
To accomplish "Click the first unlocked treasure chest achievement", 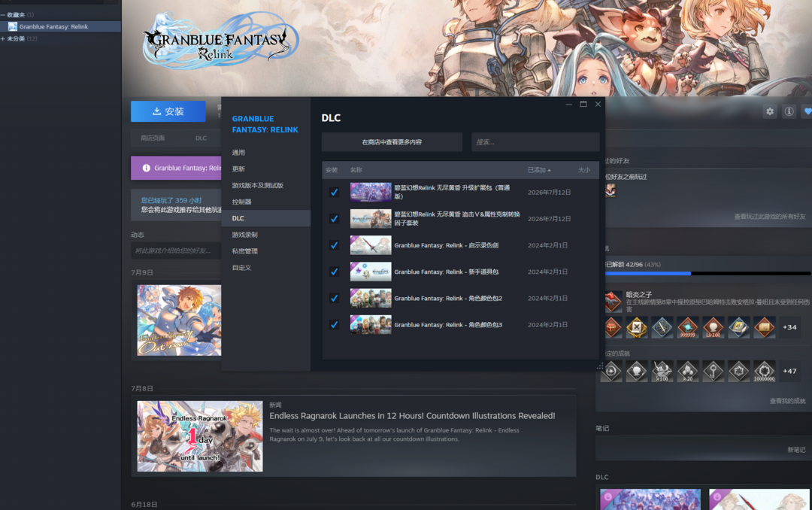I will (x=613, y=327).
